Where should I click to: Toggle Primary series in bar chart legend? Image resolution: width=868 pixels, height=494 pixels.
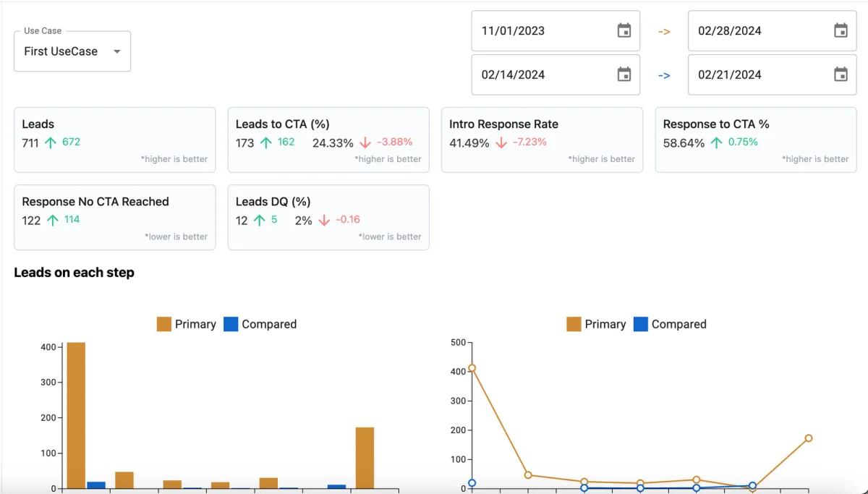point(187,324)
